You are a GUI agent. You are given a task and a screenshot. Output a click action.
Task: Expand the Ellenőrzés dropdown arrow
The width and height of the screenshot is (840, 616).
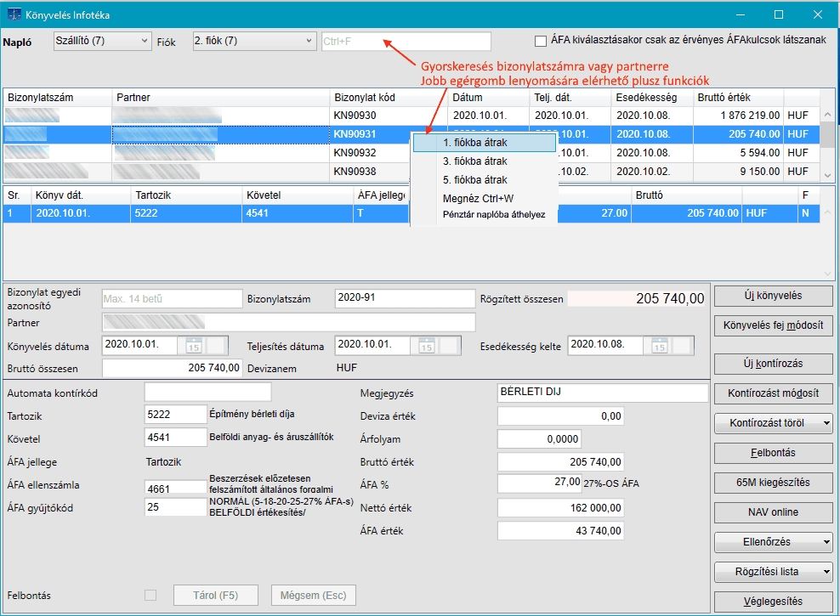pos(826,542)
